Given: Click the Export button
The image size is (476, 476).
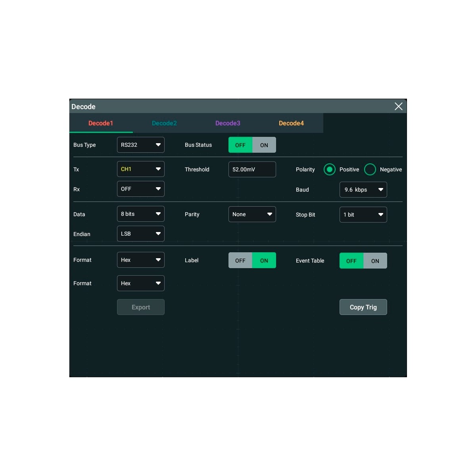Looking at the screenshot, I should (x=141, y=307).
